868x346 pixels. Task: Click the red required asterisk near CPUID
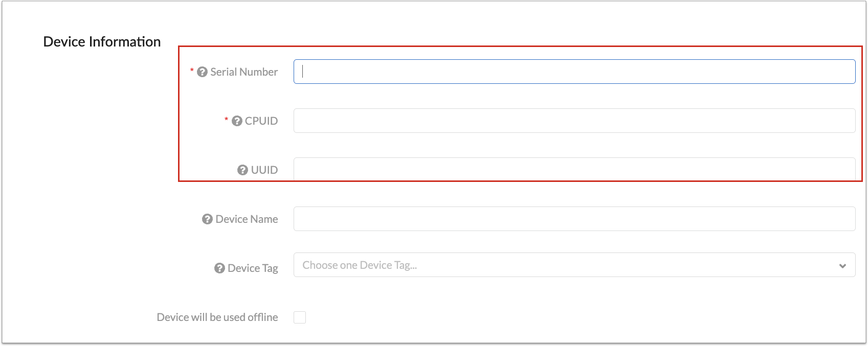(226, 120)
